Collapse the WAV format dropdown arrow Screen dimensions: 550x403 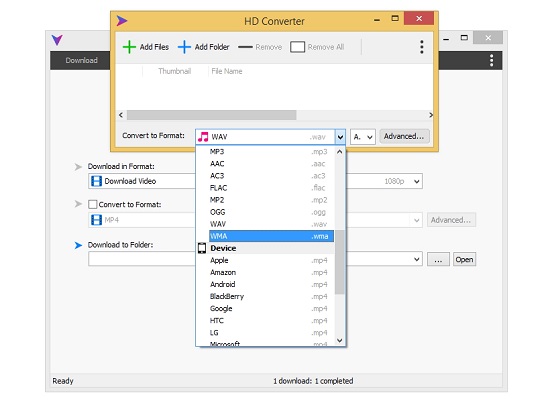(x=340, y=137)
